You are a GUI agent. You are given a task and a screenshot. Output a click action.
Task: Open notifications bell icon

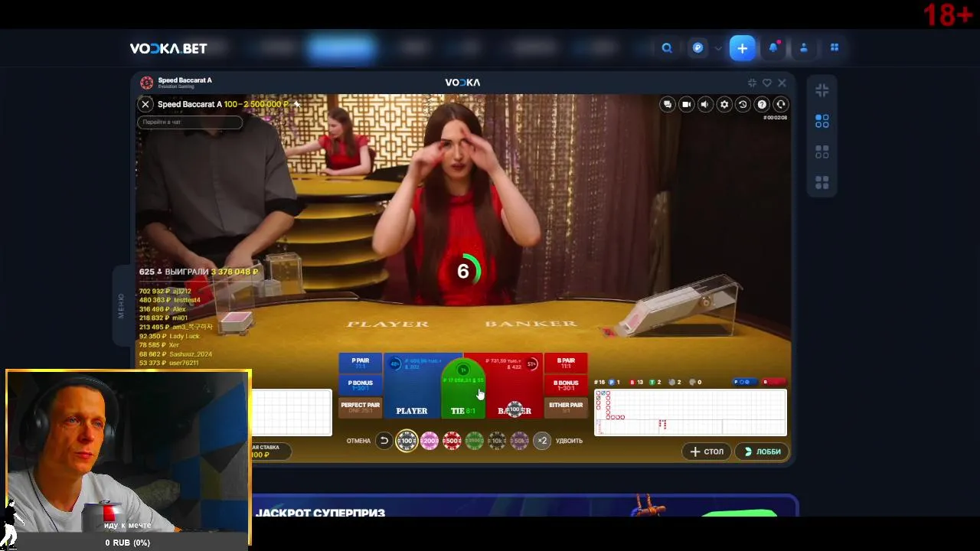(x=773, y=47)
